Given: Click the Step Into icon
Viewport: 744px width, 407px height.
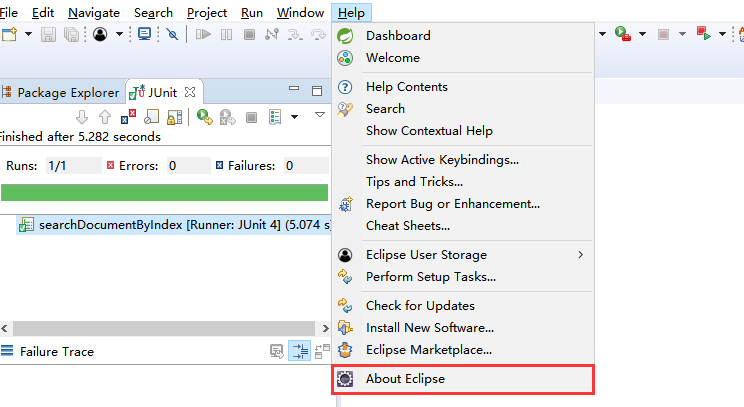Looking at the screenshot, I should pos(295,34).
